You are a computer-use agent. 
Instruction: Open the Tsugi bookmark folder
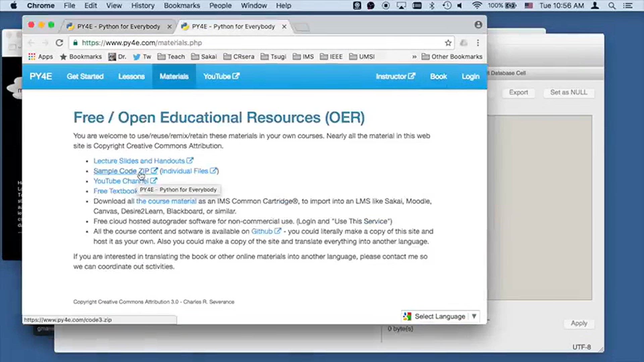273,57
